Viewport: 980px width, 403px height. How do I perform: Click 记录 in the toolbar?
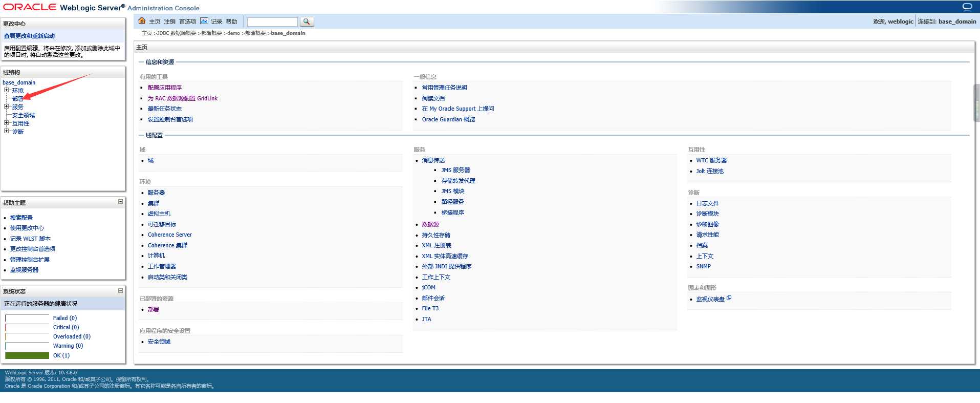coord(216,22)
